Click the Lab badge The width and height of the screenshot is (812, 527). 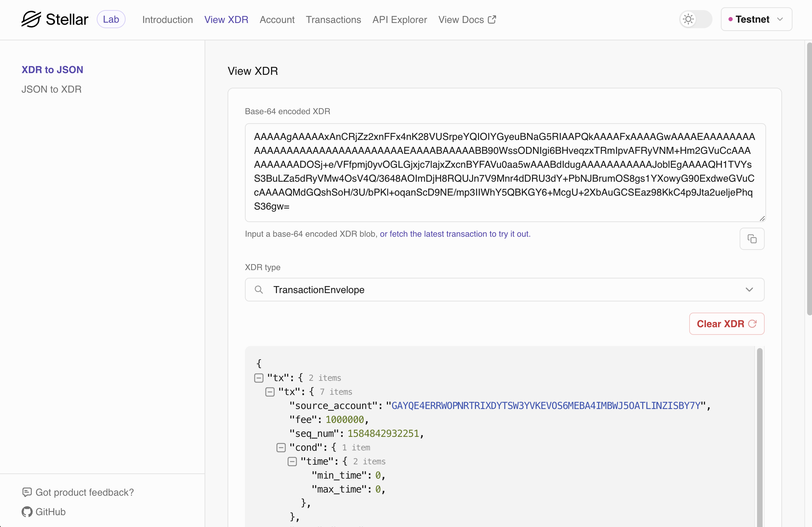pos(111,19)
